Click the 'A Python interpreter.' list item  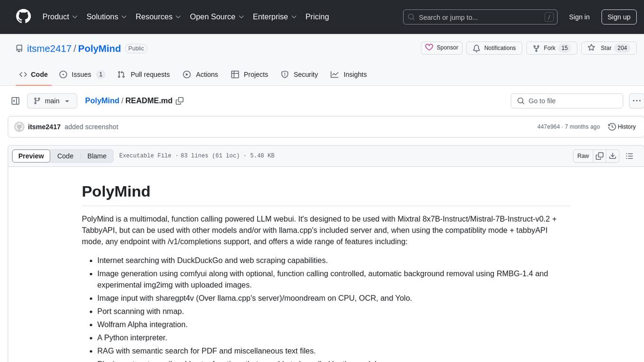click(132, 338)
